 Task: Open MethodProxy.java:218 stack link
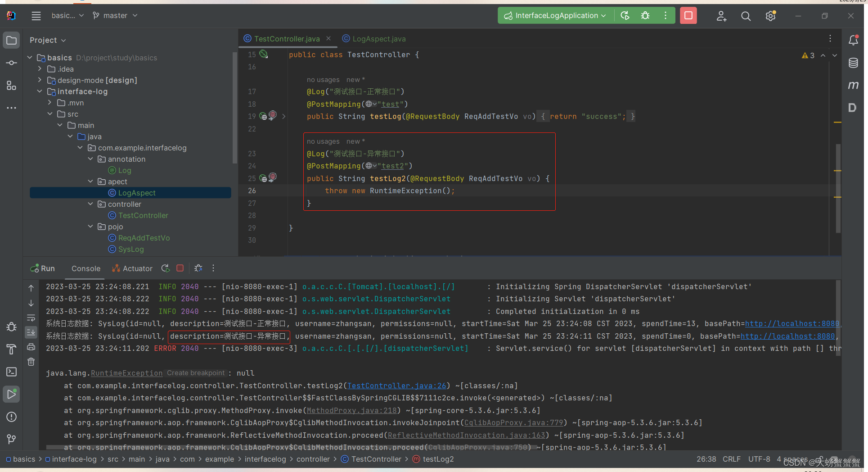click(351, 410)
